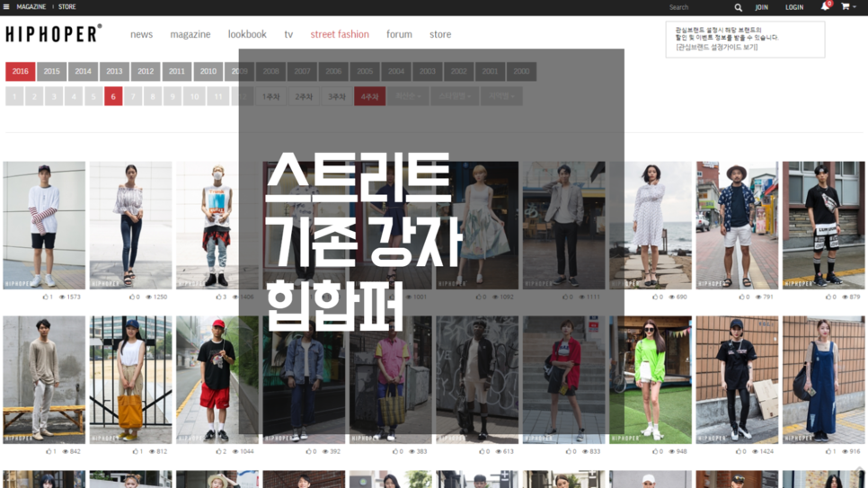This screenshot has height=488, width=868.
Task: Select the 2015 year filter
Action: coord(51,72)
